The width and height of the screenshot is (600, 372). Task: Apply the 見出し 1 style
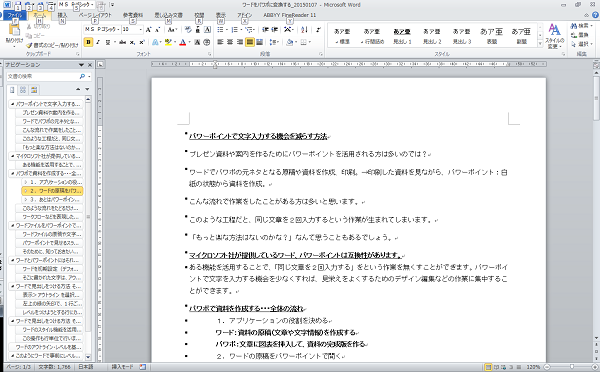click(402, 36)
